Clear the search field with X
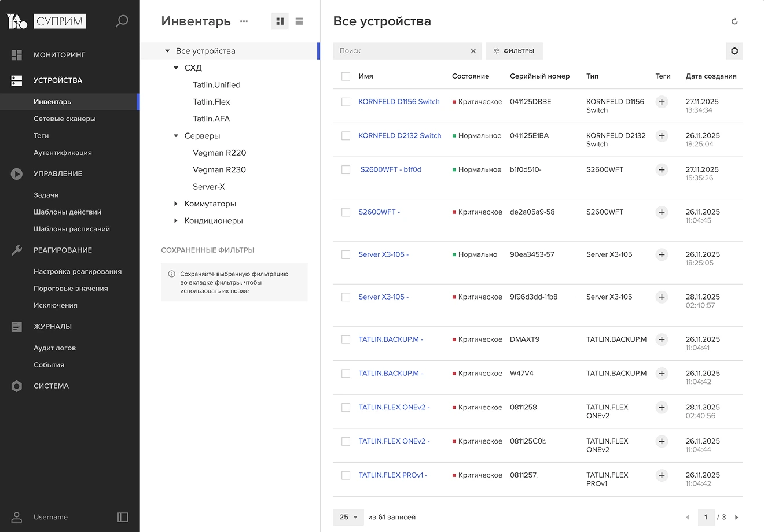764x532 pixels. click(473, 51)
